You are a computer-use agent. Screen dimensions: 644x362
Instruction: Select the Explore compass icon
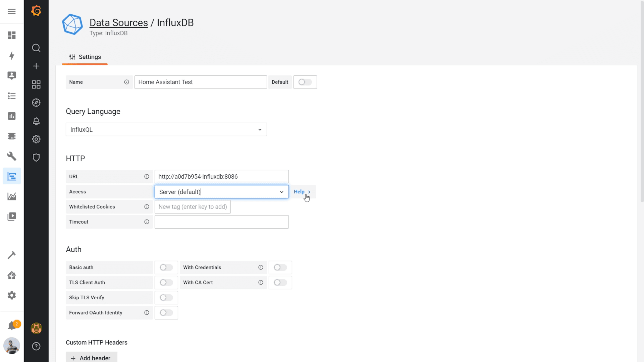36,103
